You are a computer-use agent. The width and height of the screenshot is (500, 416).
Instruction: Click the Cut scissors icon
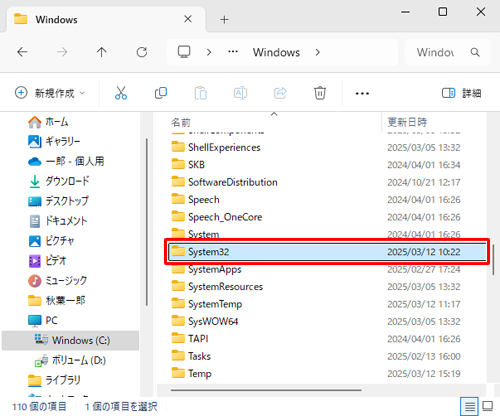(x=121, y=93)
